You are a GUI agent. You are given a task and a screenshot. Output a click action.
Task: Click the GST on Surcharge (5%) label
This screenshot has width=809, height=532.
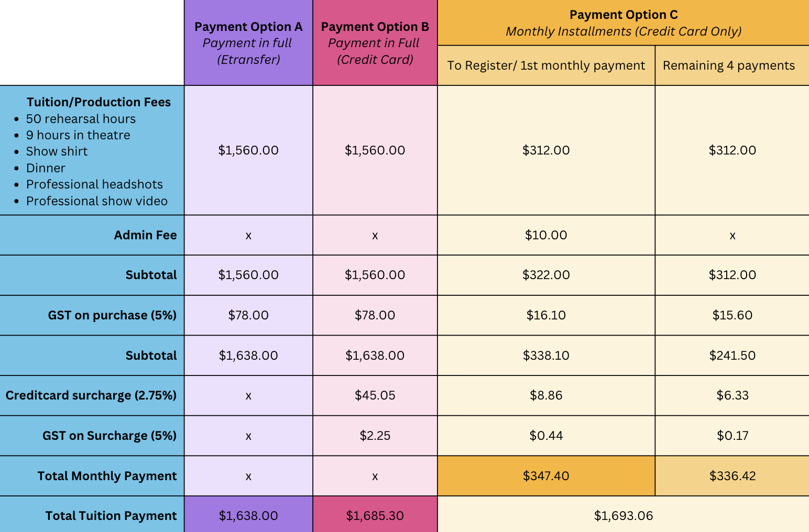click(110, 436)
